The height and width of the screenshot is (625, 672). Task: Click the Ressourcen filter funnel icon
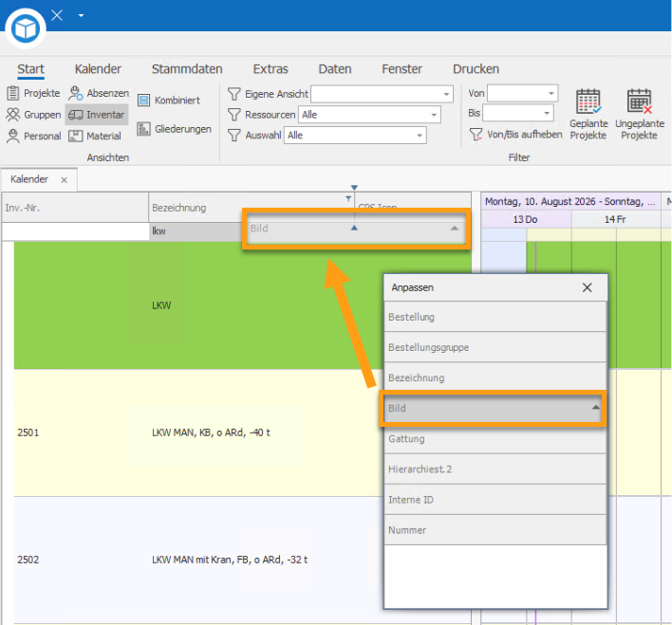(234, 115)
